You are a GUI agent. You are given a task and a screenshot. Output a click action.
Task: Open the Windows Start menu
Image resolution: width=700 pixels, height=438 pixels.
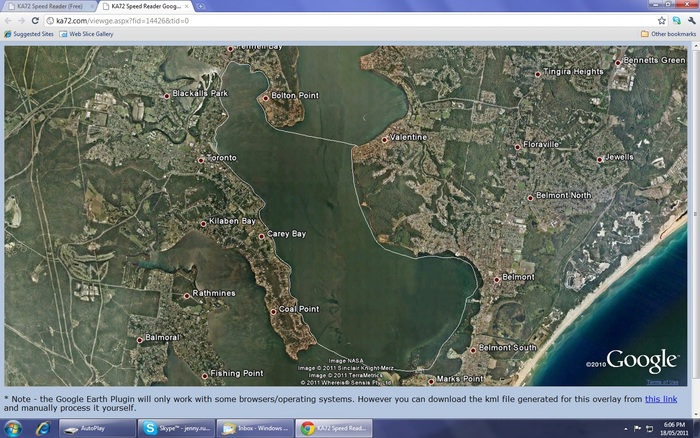(x=14, y=428)
